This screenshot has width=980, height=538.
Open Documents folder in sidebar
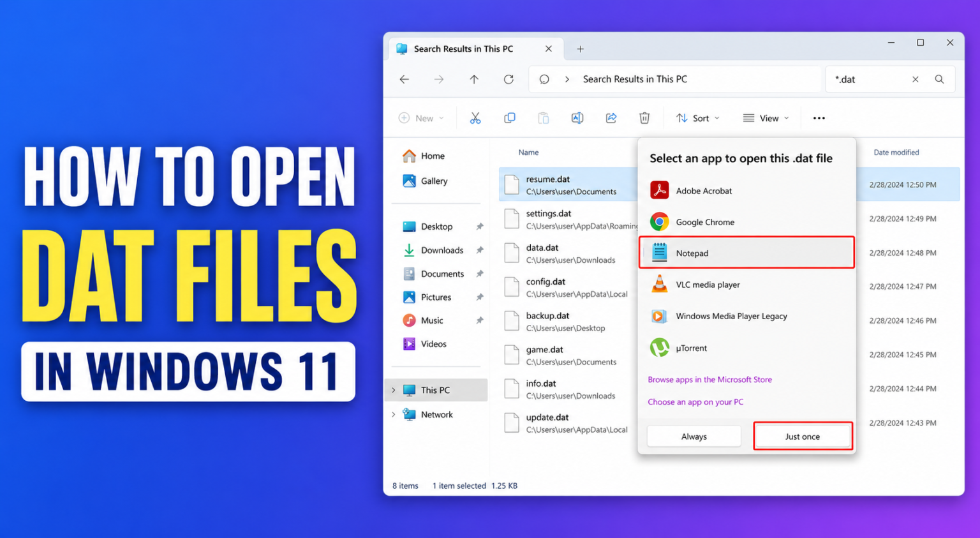pyautogui.click(x=434, y=274)
